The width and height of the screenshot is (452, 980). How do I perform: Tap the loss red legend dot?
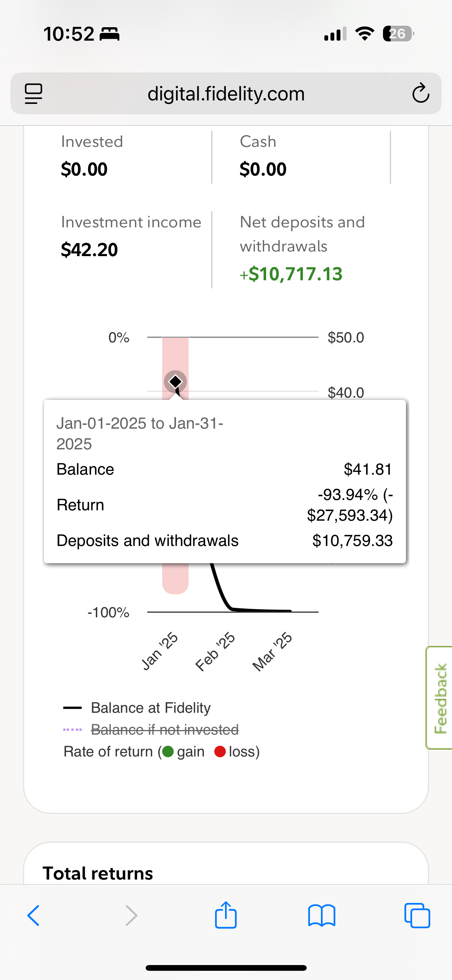point(220,751)
